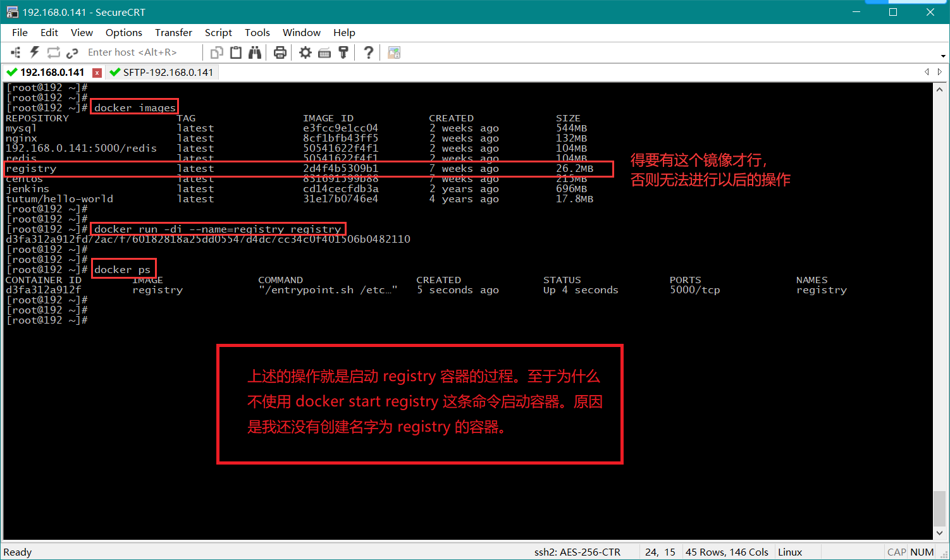
Task: Open the Session Manager icon
Action: 16,52
